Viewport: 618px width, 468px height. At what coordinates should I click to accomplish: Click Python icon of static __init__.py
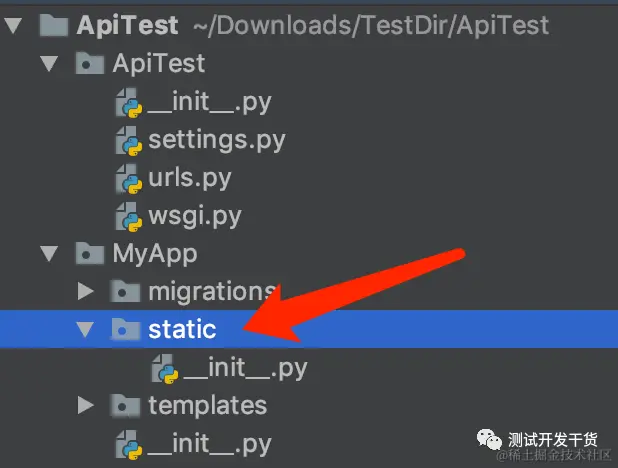click(x=165, y=369)
